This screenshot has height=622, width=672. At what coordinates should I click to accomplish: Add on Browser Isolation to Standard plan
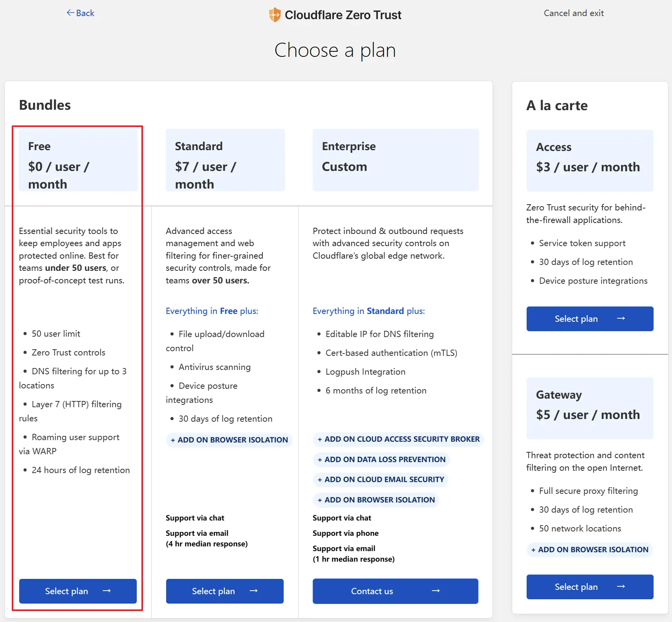(229, 440)
